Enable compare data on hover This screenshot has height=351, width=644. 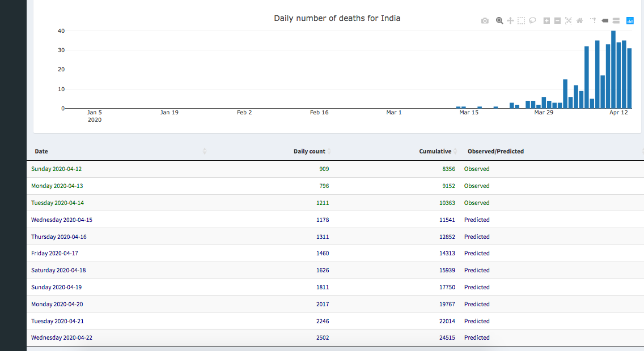[x=616, y=21]
